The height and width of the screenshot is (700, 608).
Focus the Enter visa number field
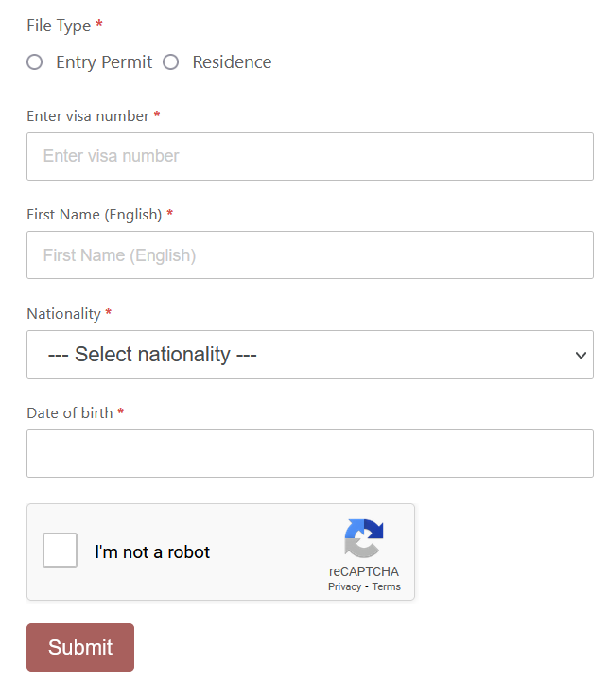310,156
